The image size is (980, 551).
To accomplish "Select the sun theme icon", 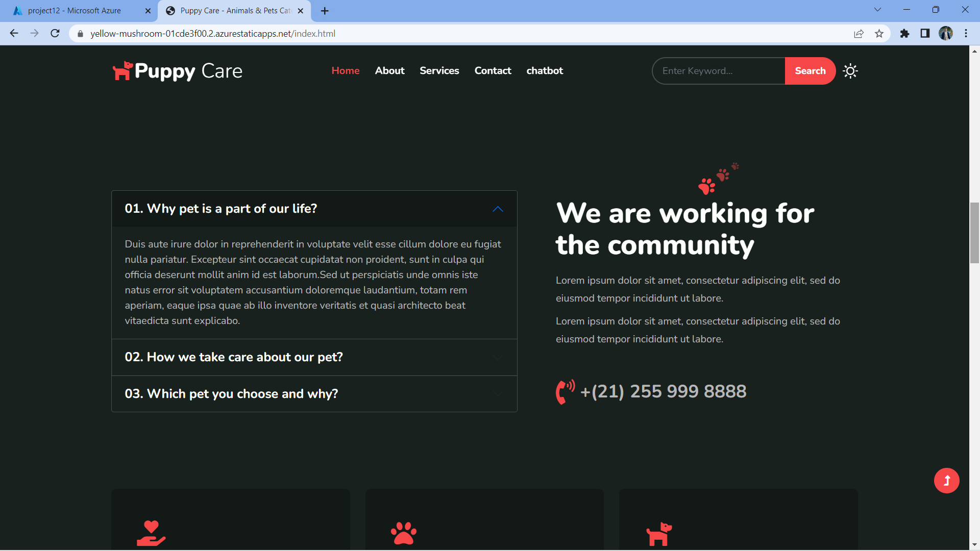I will tap(850, 71).
